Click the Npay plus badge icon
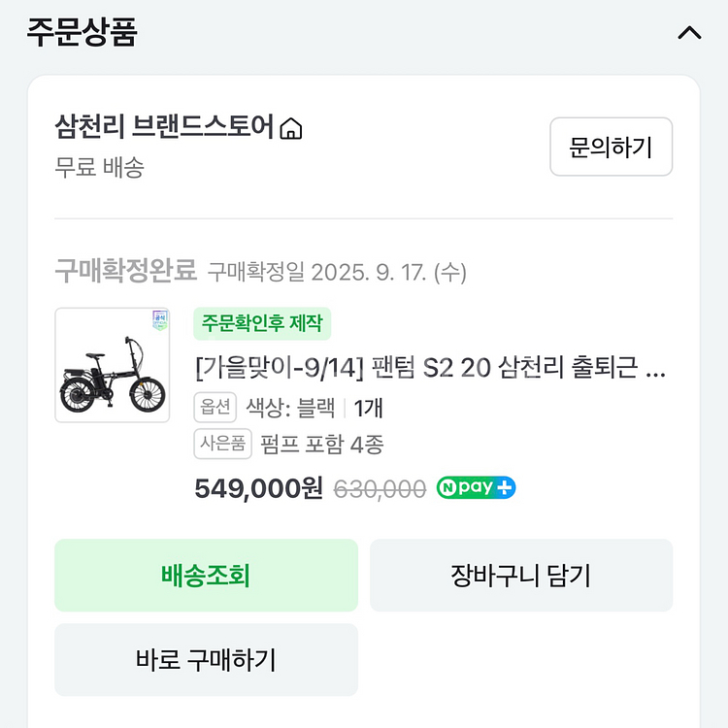This screenshot has width=728, height=728. 476,487
